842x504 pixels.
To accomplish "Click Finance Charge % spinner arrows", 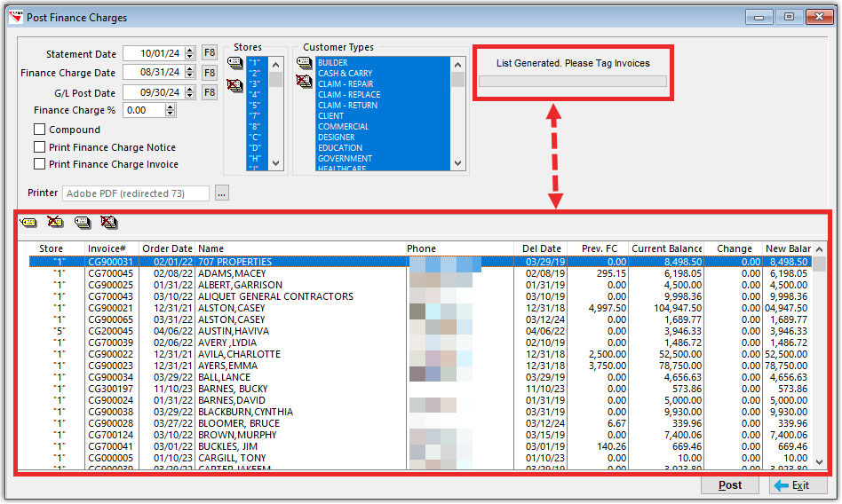I will point(171,110).
